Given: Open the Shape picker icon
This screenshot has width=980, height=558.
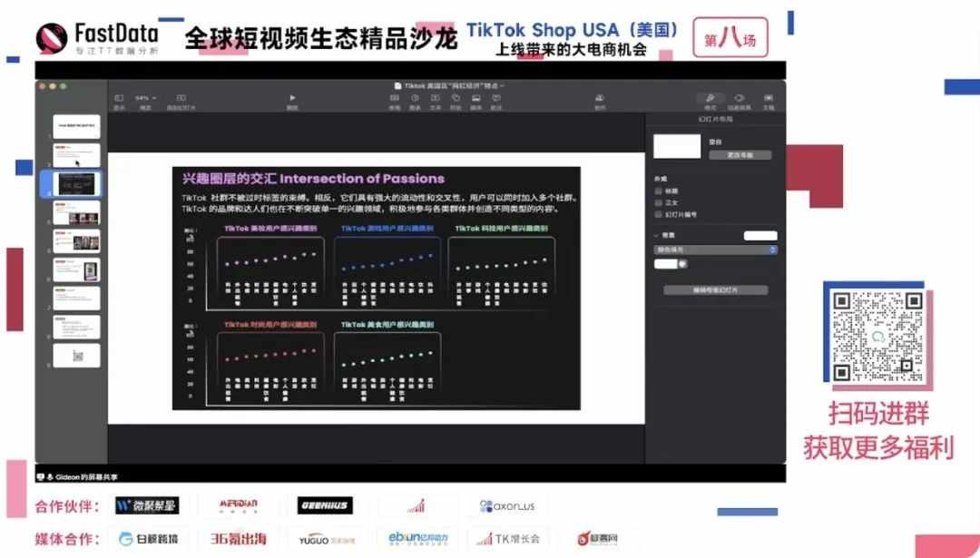Looking at the screenshot, I should tap(456, 98).
